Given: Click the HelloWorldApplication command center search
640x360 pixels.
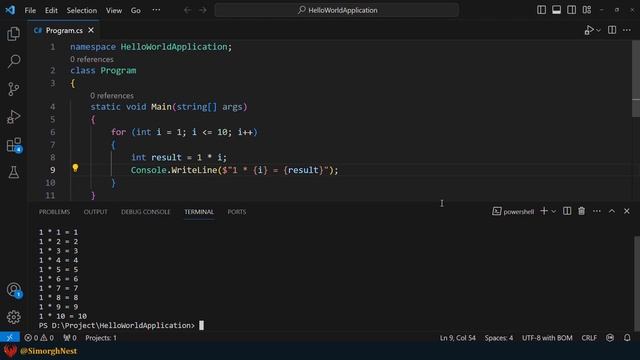Looking at the screenshot, I should pyautogui.click(x=337, y=10).
